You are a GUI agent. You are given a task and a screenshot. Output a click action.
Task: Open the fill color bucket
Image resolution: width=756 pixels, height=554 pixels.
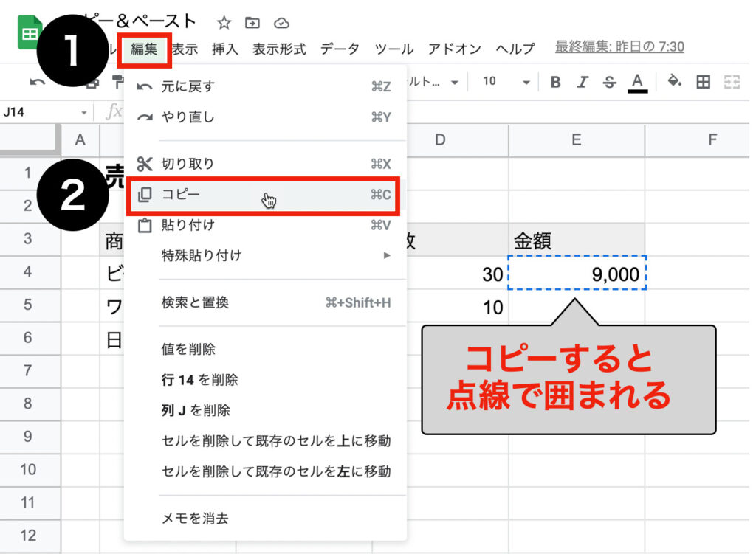tap(675, 81)
